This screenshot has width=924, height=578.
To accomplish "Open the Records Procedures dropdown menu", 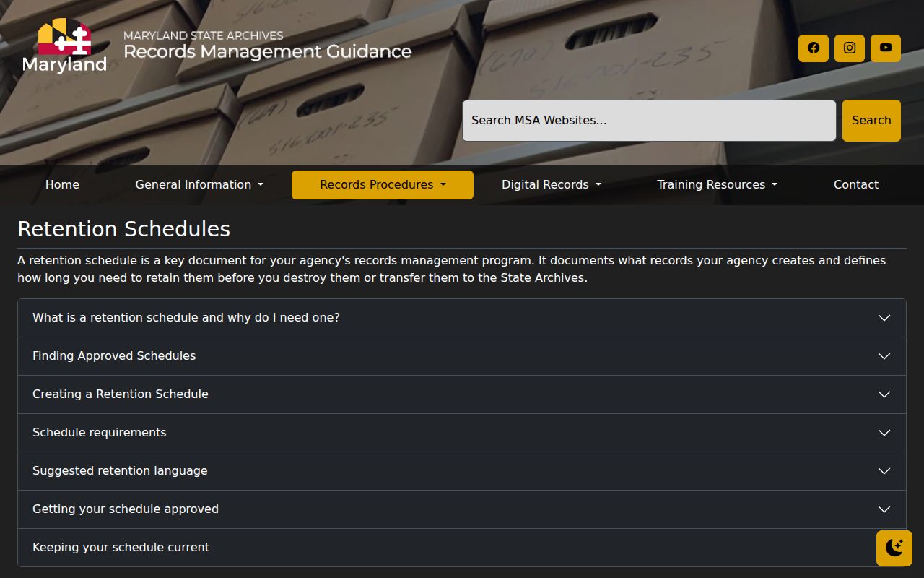I will pyautogui.click(x=383, y=185).
